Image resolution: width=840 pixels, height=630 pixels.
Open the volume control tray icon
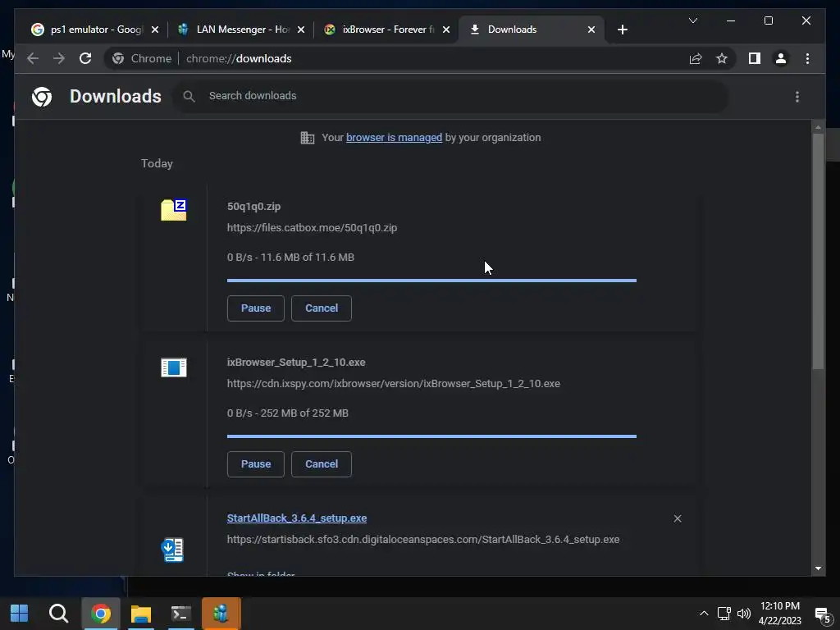point(743,614)
